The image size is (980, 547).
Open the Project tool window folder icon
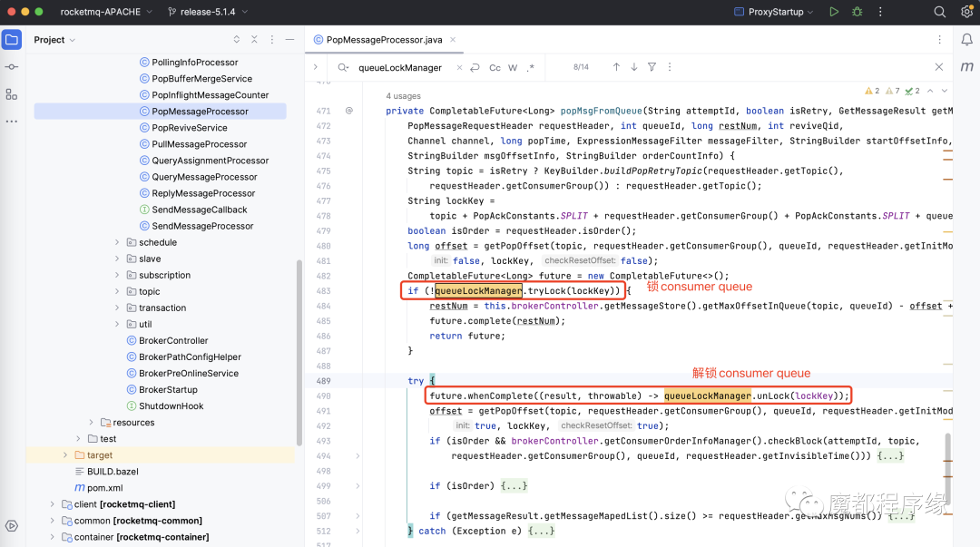[12, 40]
